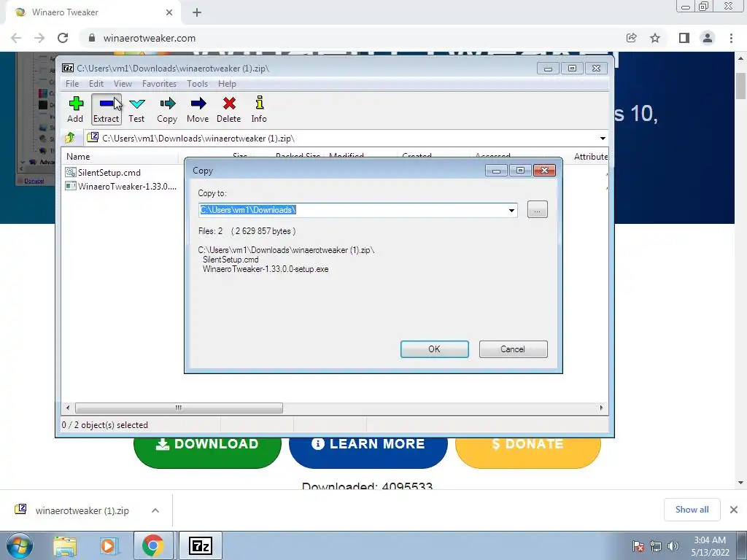Expand the Copy to path dropdown
This screenshot has width=747, height=560.
tap(511, 210)
